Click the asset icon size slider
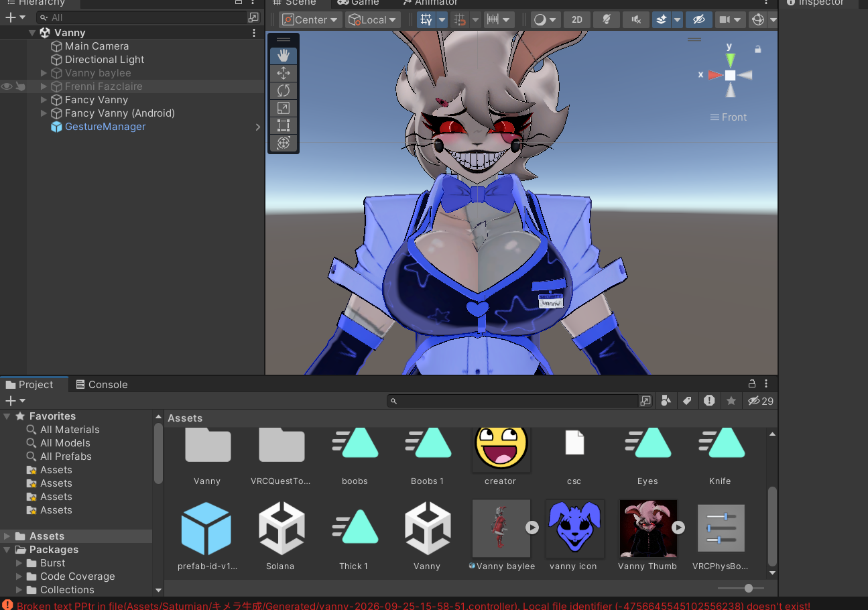This screenshot has height=610, width=868. click(x=741, y=588)
